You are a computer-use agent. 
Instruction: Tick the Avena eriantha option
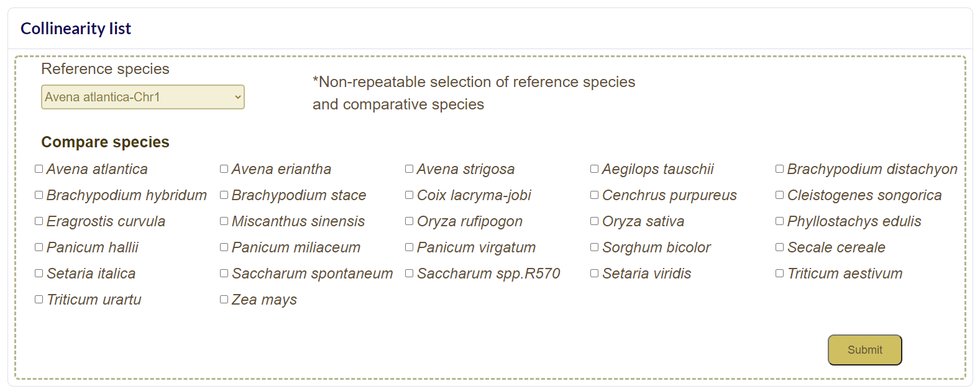(x=224, y=169)
